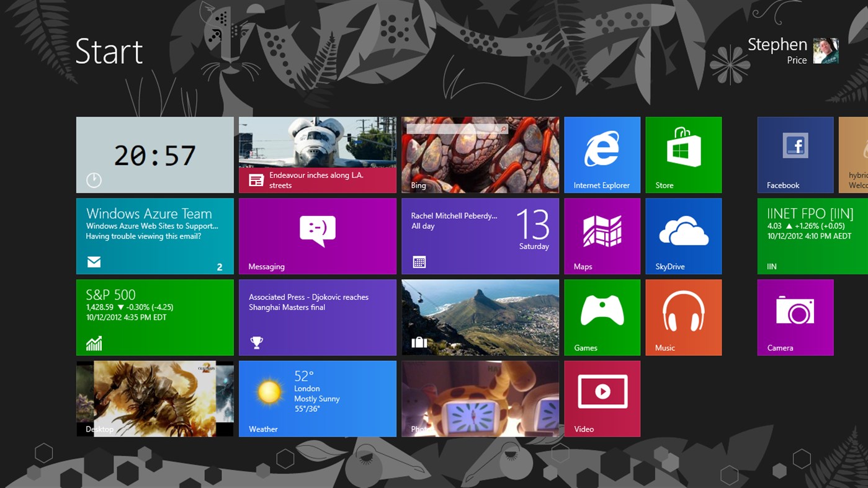Viewport: 868px width, 488px height.
Task: Open the Bing search tile
Action: (x=480, y=154)
